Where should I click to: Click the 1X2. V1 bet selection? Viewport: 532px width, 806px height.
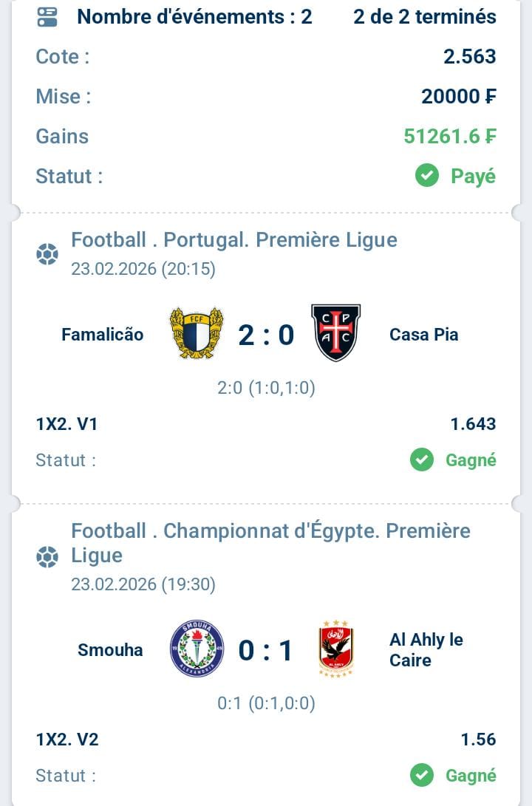tap(66, 424)
